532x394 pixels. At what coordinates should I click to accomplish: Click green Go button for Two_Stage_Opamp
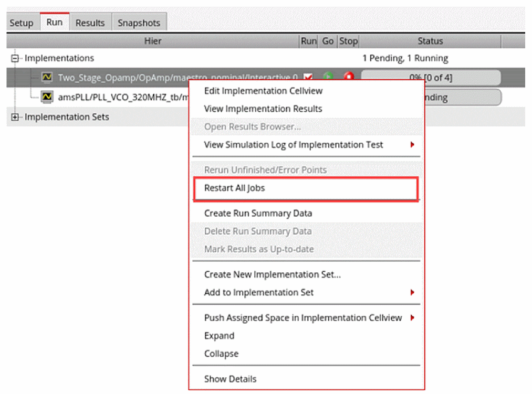coord(328,77)
